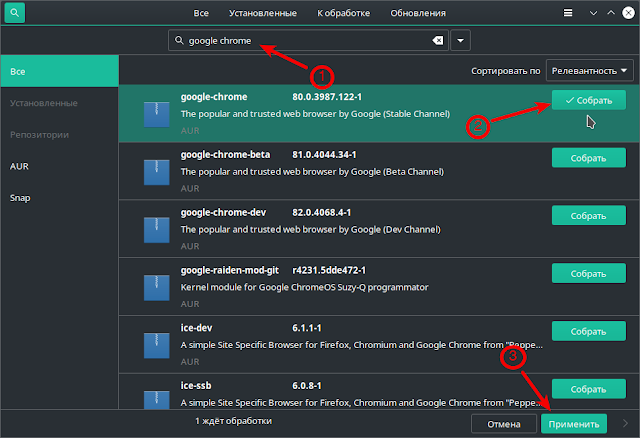Select the ice-ssb package name

[x=196, y=386]
